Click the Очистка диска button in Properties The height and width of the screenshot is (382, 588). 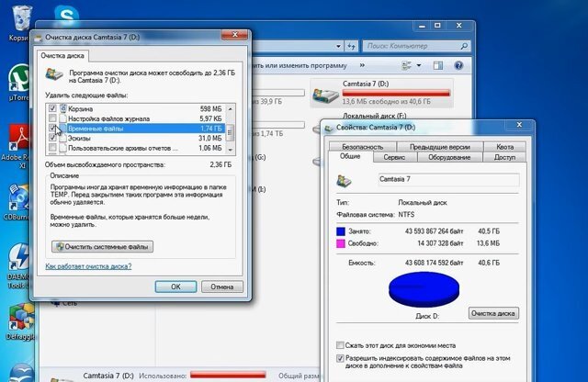click(x=493, y=313)
